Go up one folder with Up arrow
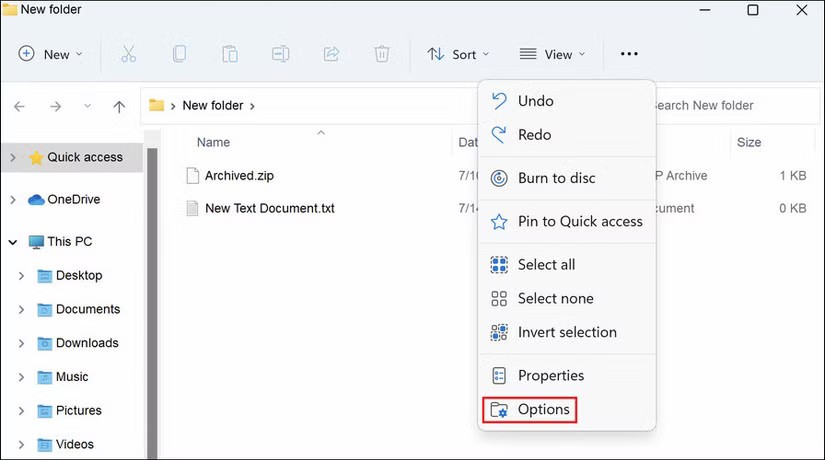The image size is (825, 460). click(119, 106)
